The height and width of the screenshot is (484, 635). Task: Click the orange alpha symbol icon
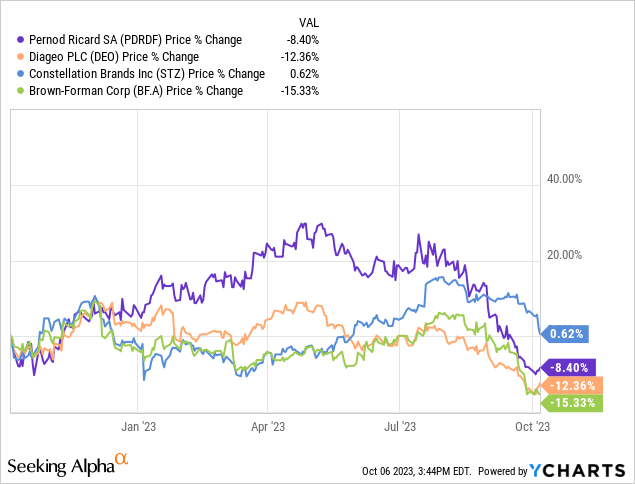point(122,460)
